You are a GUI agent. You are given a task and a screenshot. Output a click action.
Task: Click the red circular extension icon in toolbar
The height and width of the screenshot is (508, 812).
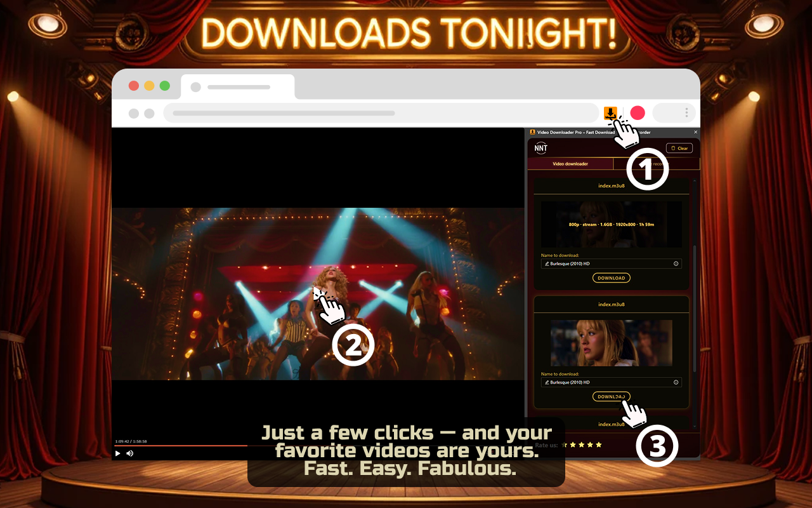(x=637, y=112)
